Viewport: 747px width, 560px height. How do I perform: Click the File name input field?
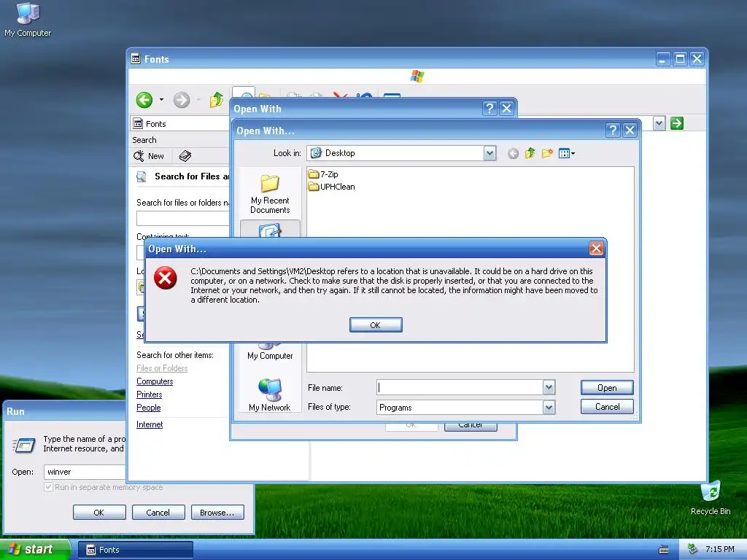pos(460,388)
